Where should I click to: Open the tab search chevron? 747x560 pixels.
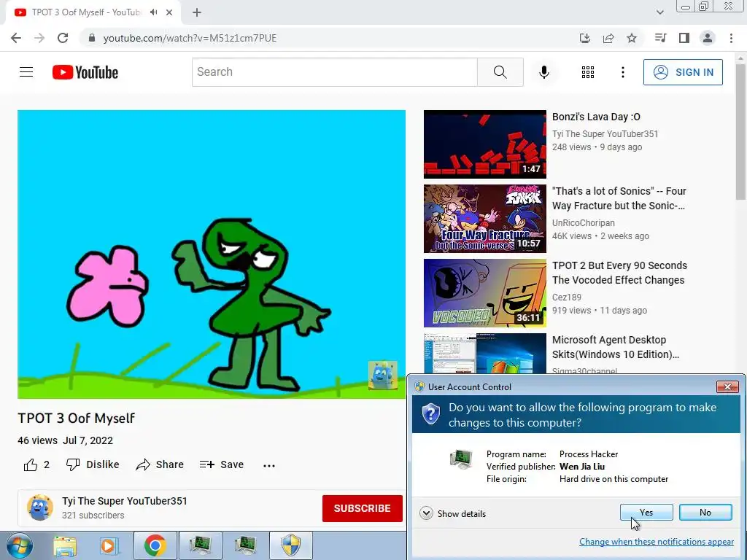(x=659, y=12)
